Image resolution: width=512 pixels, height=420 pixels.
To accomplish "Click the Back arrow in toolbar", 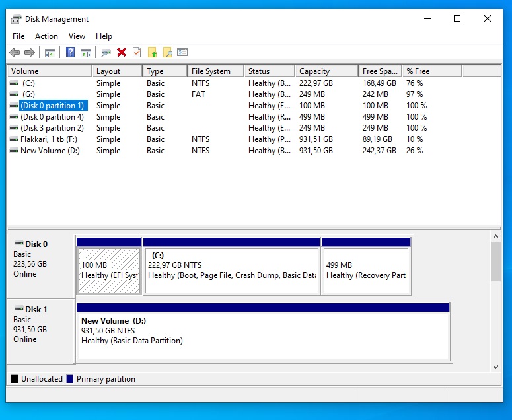I will (x=15, y=53).
